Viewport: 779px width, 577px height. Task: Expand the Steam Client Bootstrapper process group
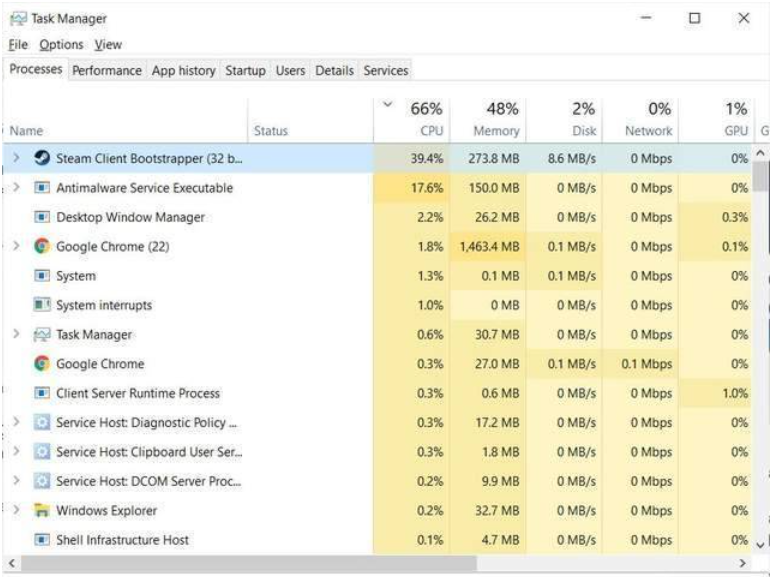click(x=16, y=158)
